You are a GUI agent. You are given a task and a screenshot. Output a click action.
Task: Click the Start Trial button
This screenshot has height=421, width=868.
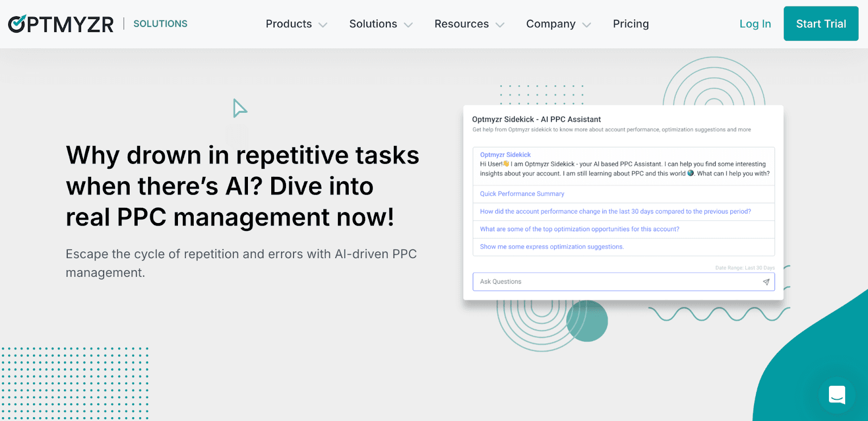click(x=820, y=24)
